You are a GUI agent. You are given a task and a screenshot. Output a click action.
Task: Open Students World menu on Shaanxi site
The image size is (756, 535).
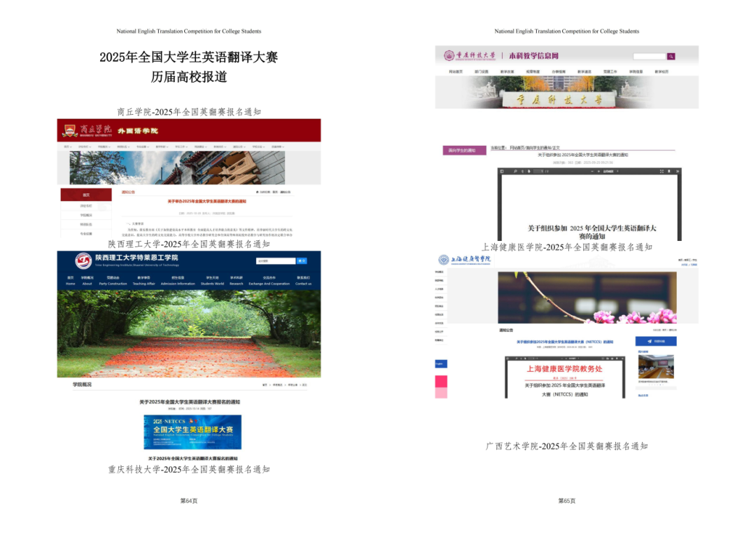click(212, 281)
